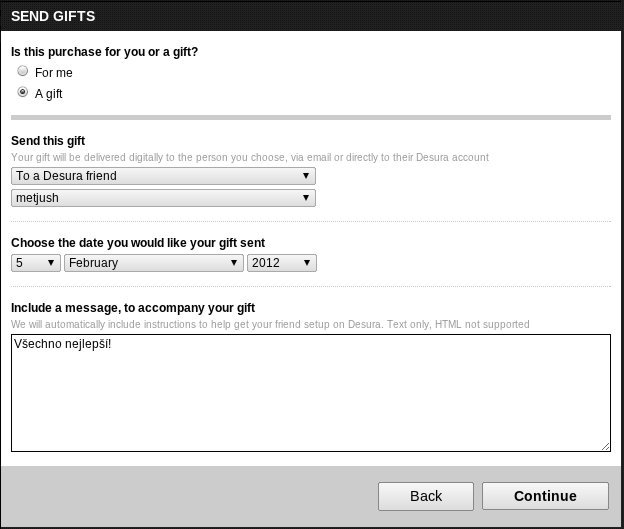Expand the February month dropdown
Image resolution: width=624 pixels, height=529 pixels.
click(x=153, y=263)
